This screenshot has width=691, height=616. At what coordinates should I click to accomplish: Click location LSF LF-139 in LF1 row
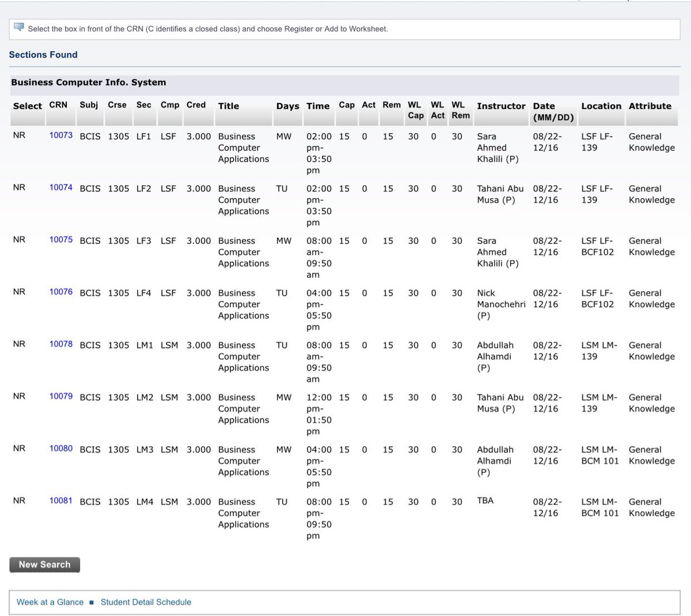point(597,142)
